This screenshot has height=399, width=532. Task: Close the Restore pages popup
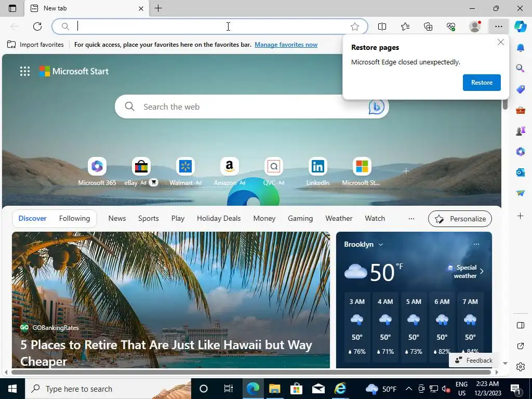click(500, 42)
